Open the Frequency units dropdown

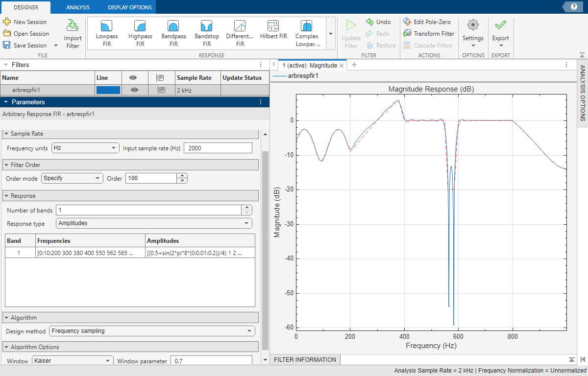click(x=114, y=147)
